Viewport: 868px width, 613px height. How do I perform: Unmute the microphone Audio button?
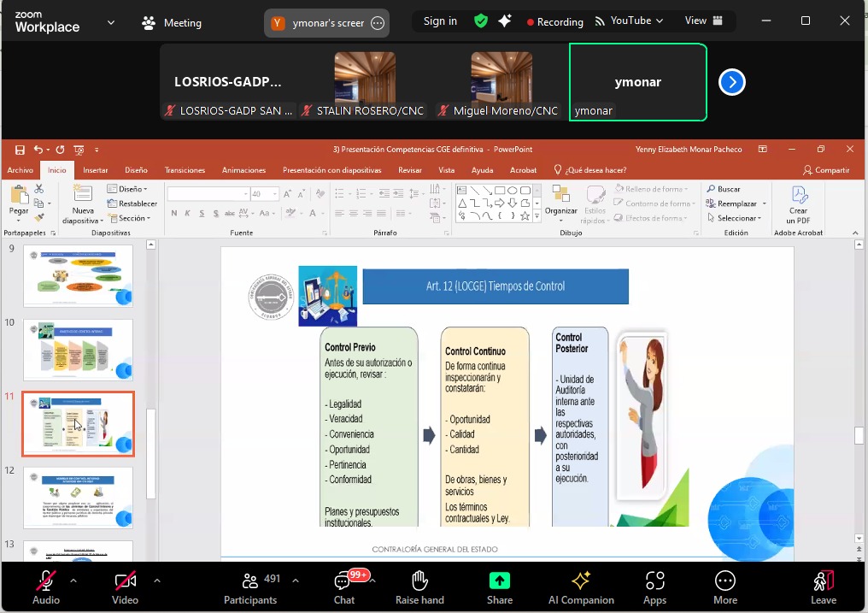pyautogui.click(x=45, y=581)
